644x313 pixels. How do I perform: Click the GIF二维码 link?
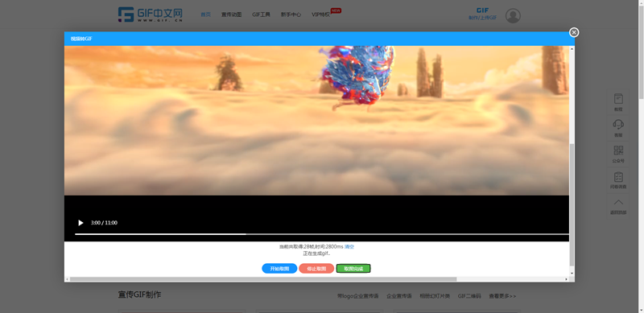[x=469, y=296]
